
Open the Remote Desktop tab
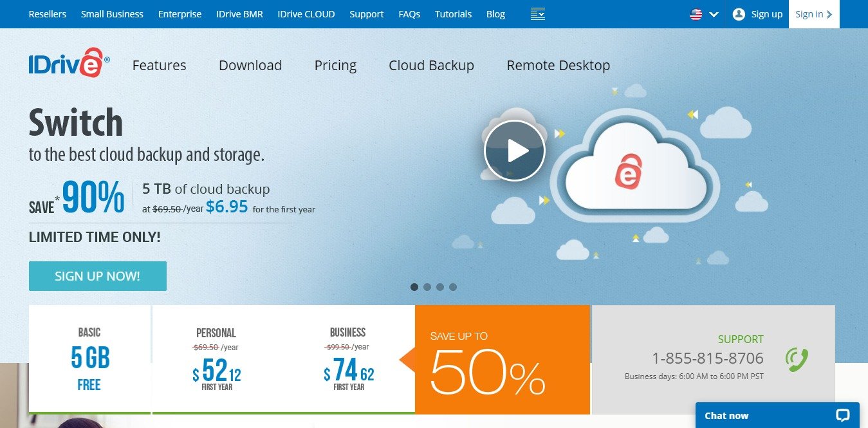pyautogui.click(x=559, y=66)
